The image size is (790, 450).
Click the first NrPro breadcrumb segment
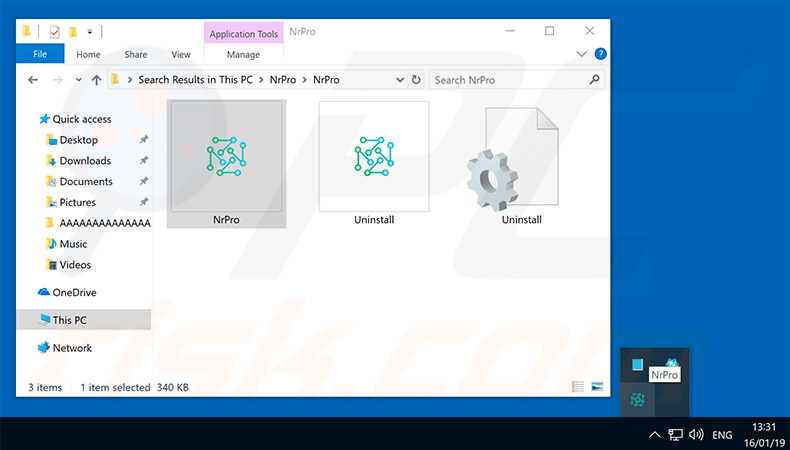pyautogui.click(x=283, y=80)
